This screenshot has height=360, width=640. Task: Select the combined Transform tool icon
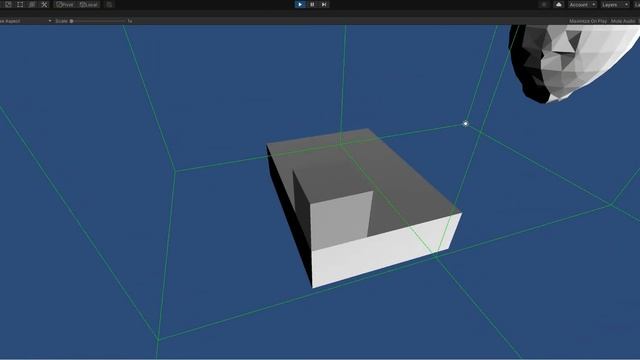(x=32, y=4)
